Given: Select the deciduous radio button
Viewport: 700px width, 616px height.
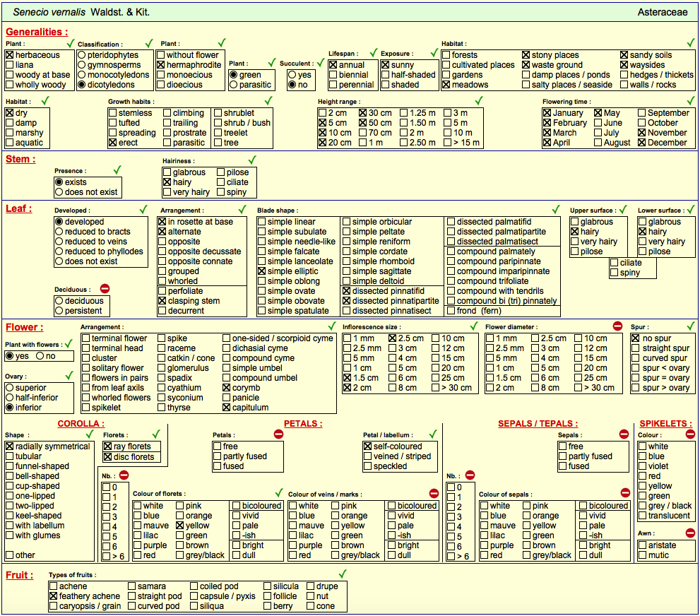Looking at the screenshot, I should click(59, 300).
